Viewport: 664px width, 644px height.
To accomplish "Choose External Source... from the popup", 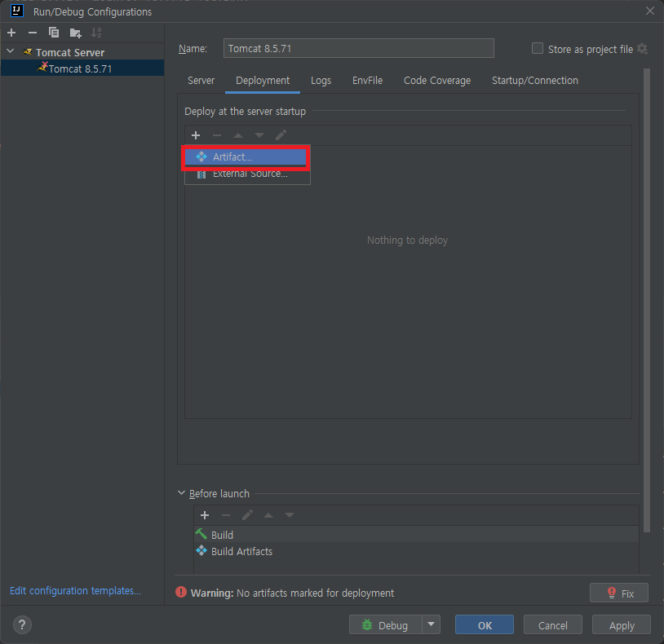I will coord(246,174).
